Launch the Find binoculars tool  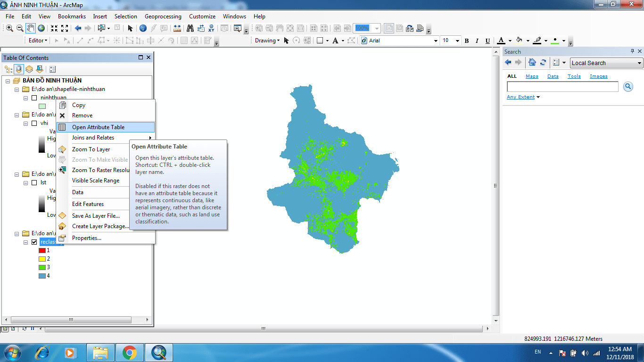pyautogui.click(x=190, y=28)
